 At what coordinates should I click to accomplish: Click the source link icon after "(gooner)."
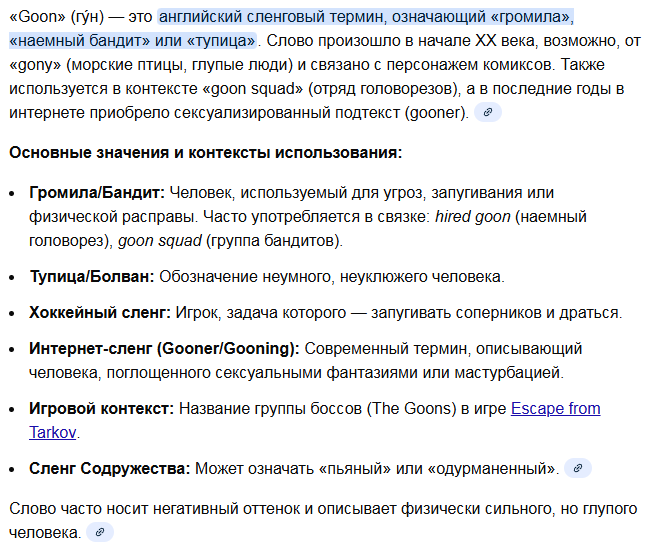[487, 112]
